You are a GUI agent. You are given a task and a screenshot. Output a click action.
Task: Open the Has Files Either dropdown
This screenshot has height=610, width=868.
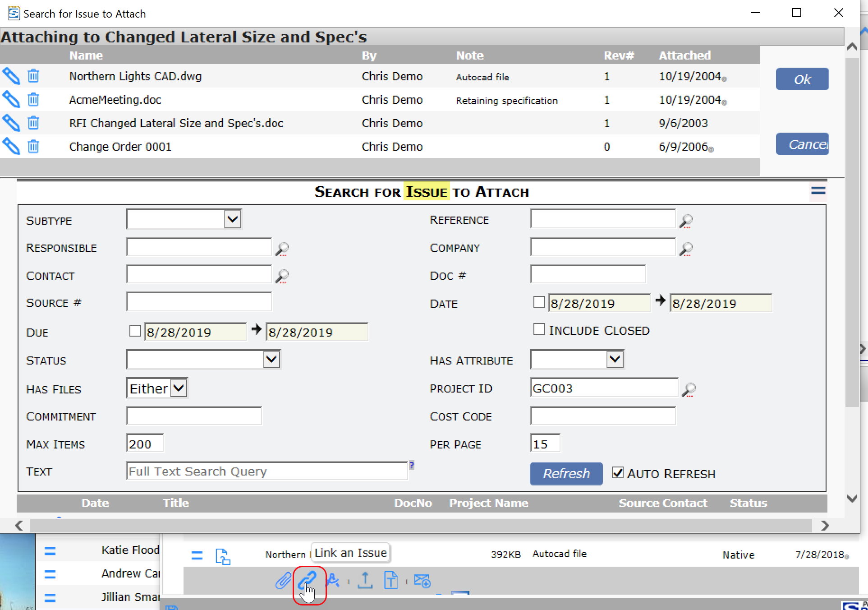[179, 388]
